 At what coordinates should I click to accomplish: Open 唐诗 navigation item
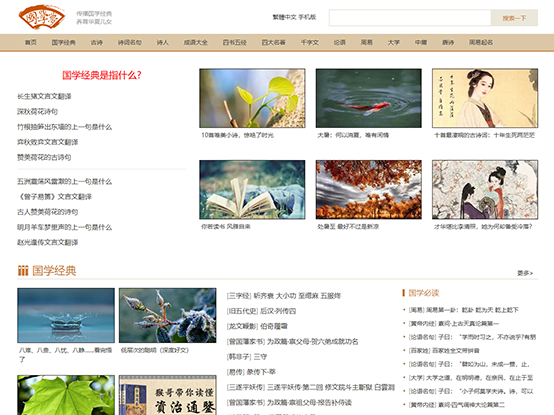point(448,42)
